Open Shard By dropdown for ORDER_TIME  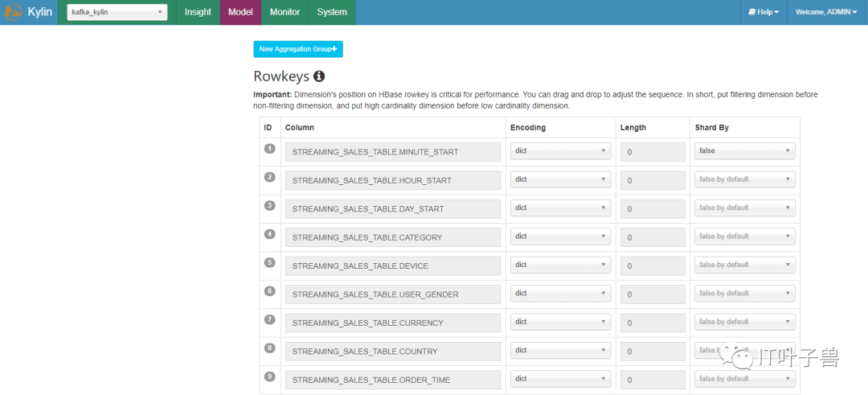pos(745,379)
